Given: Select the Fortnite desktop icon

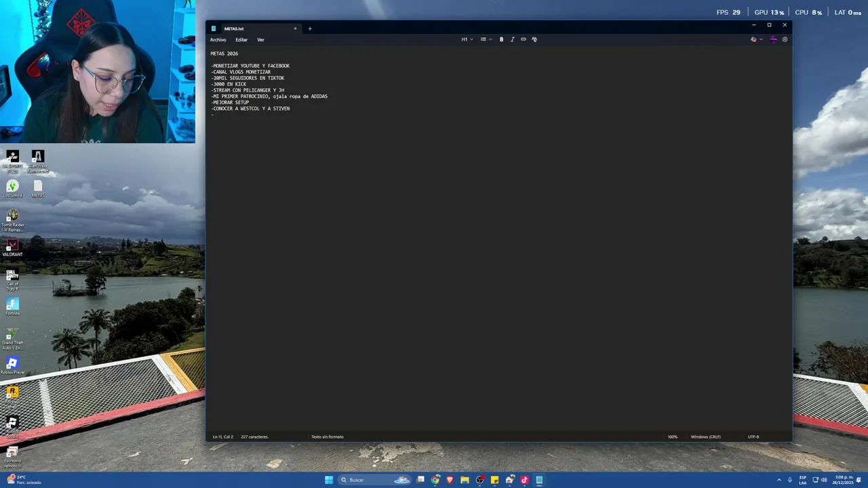Looking at the screenshot, I should tap(12, 306).
